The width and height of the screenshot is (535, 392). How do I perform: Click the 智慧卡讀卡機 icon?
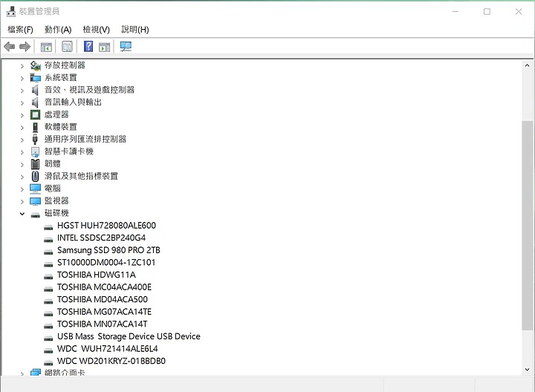coord(35,151)
